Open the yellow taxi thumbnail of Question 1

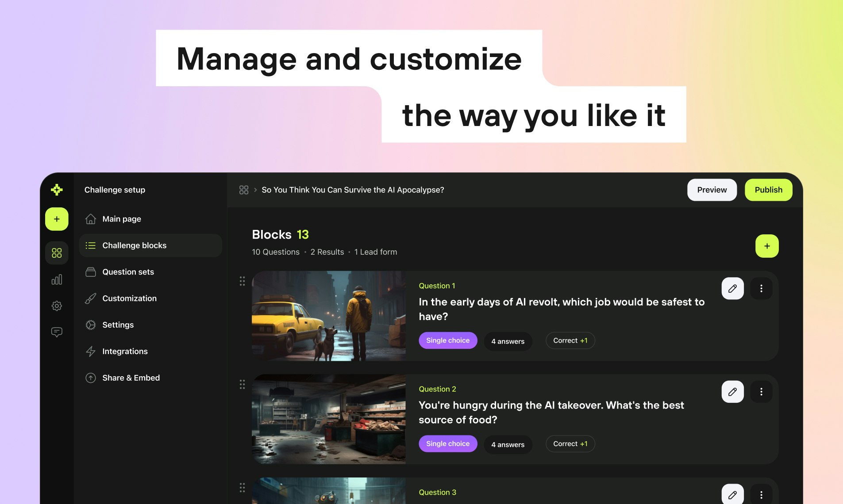pyautogui.click(x=329, y=316)
